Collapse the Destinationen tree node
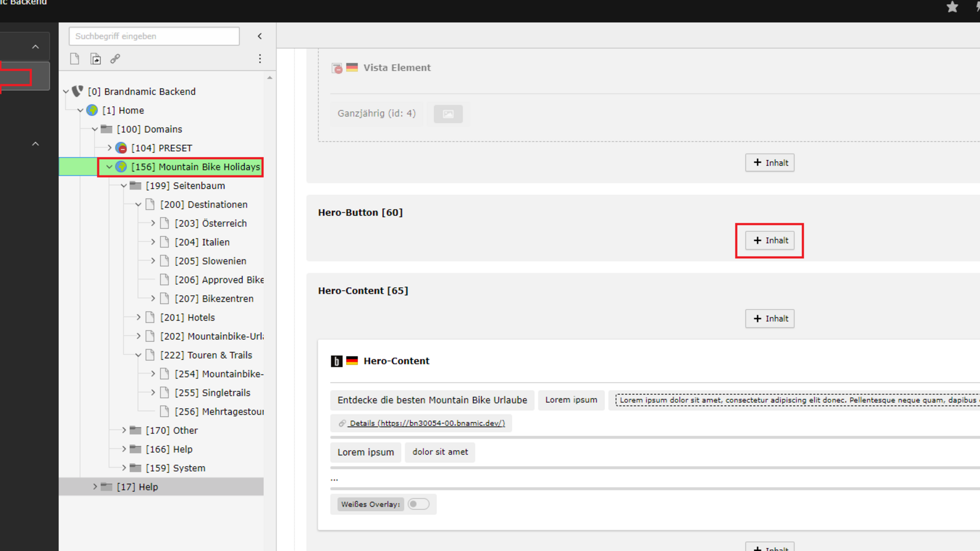Viewport: 980px width, 551px height. click(138, 205)
